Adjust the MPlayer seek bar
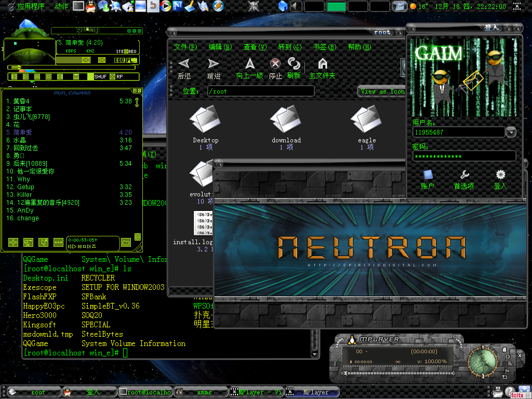532x399 pixels. pyautogui.click(x=398, y=373)
